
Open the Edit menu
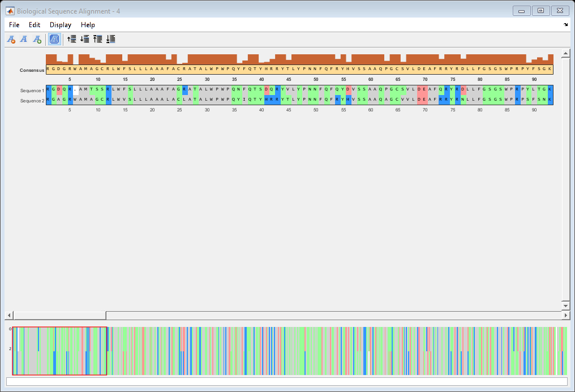[35, 25]
